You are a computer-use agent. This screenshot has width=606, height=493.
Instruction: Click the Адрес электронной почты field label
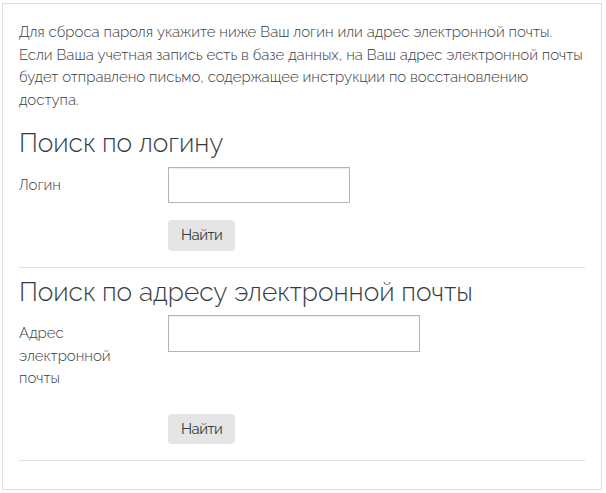coord(65,355)
